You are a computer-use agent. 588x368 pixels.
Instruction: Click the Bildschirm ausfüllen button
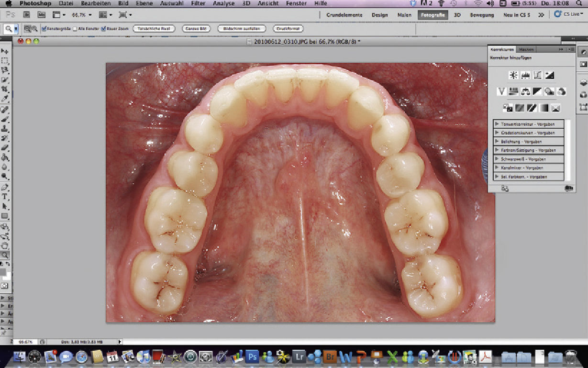point(241,29)
